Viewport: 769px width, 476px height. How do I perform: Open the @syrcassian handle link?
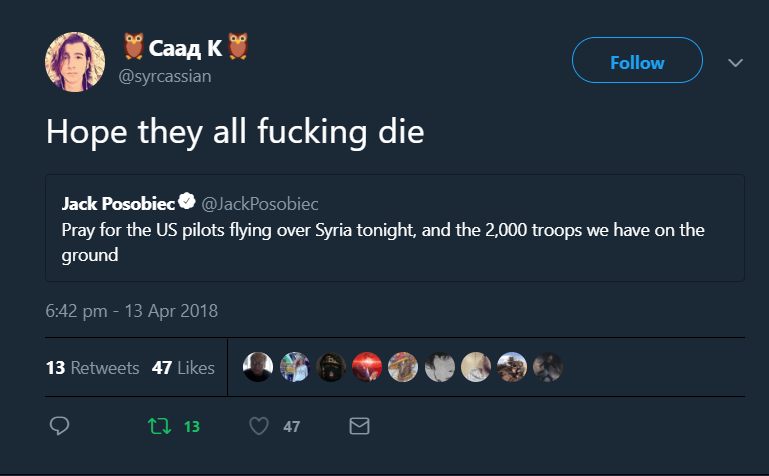(x=165, y=77)
